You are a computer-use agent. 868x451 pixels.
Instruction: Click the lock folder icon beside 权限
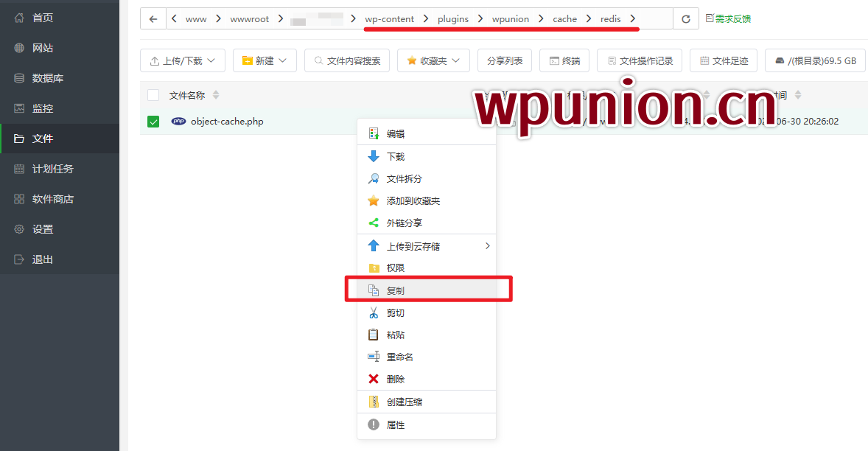374,268
